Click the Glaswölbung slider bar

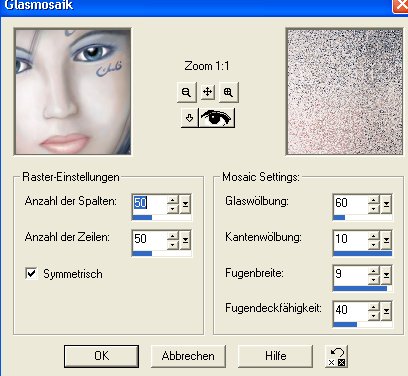363,218
